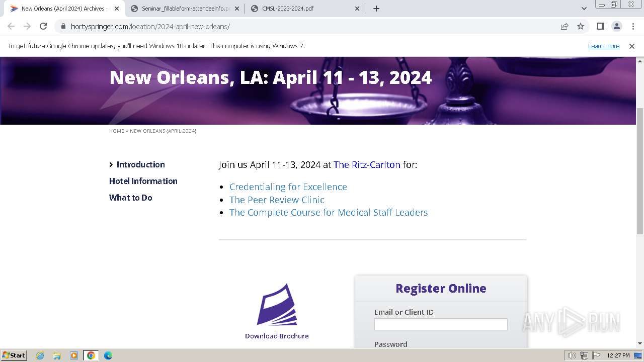Open the Windows Start menu
The image size is (644, 362).
click(14, 355)
